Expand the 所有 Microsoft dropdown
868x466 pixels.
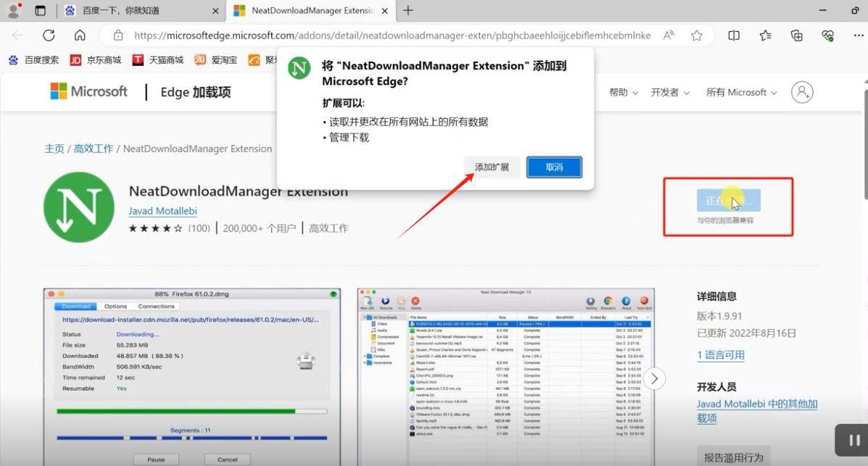[x=741, y=93]
